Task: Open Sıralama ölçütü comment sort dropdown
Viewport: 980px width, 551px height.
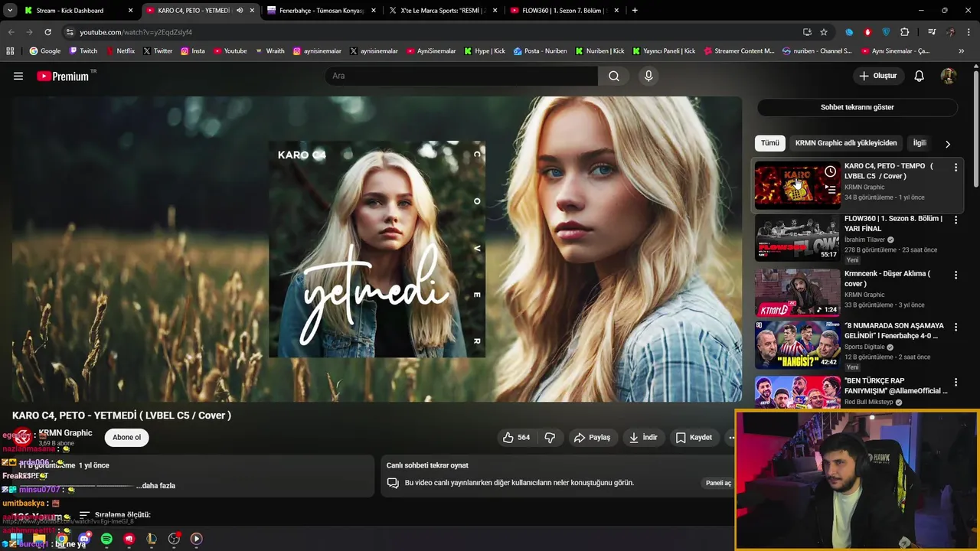Action: [x=115, y=515]
